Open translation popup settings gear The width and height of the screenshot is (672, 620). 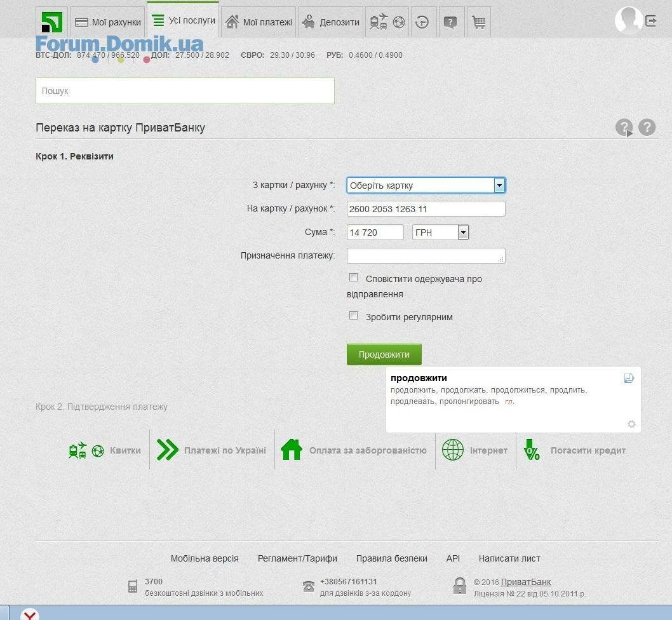(631, 424)
